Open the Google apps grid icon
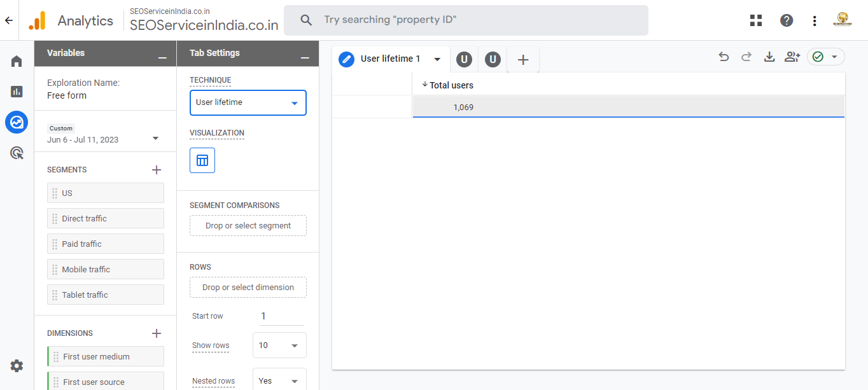 756,20
